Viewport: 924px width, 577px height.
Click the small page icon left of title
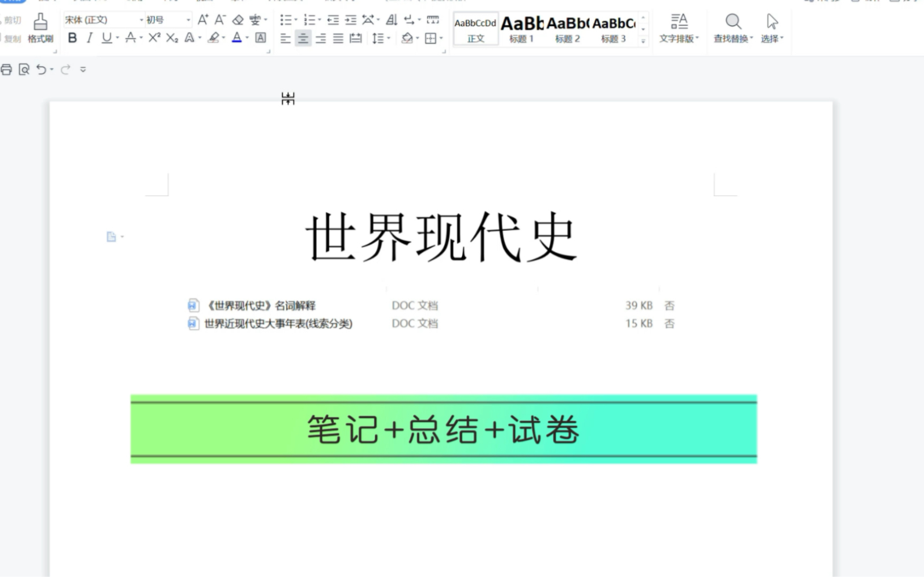pos(111,237)
